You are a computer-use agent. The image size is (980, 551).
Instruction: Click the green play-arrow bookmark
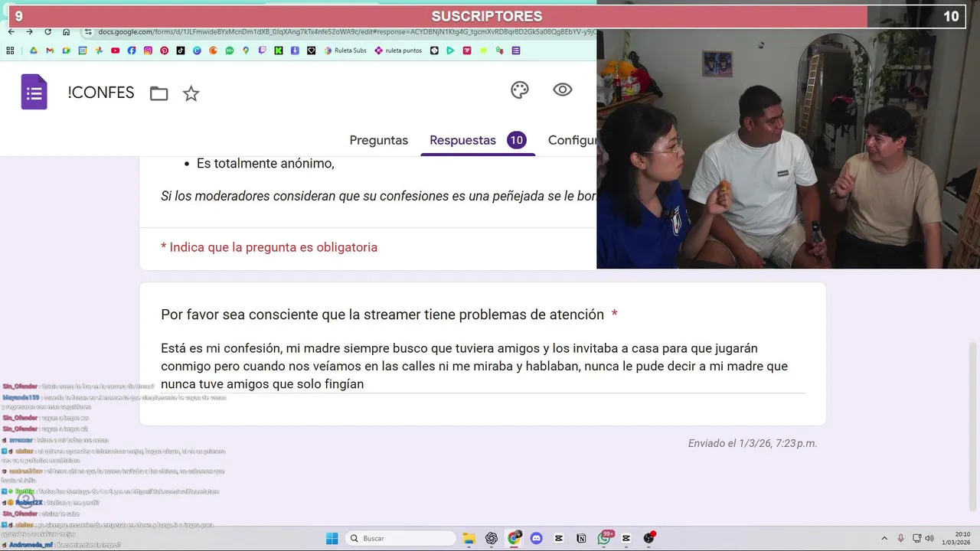point(450,51)
